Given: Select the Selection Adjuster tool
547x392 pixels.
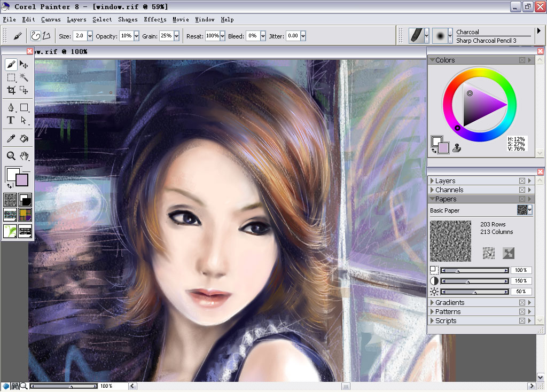Looking at the screenshot, I should click(x=24, y=90).
